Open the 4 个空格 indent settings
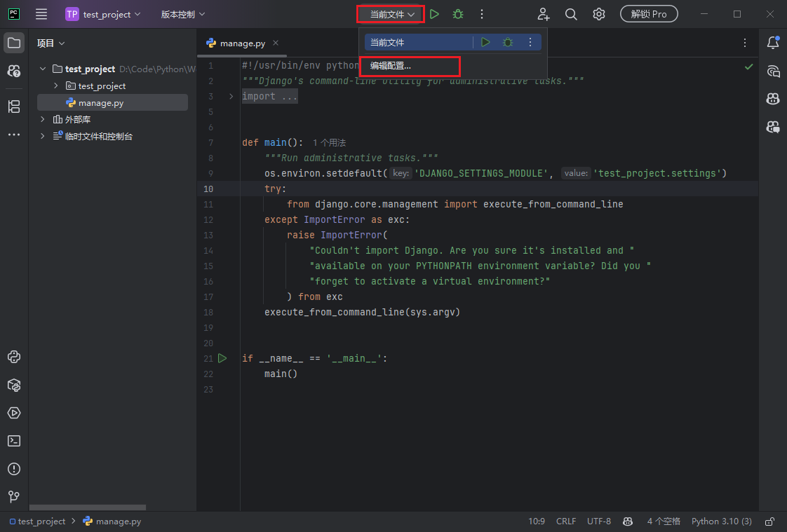 [x=664, y=521]
